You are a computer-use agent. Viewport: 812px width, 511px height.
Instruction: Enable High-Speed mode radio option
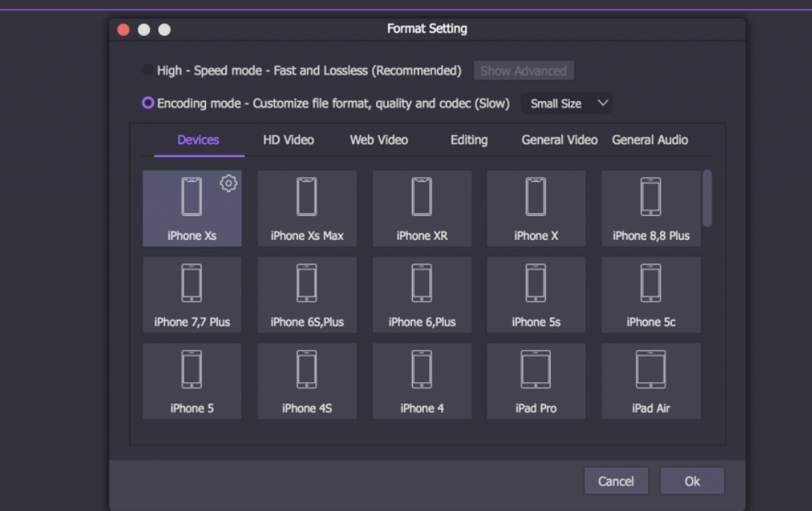click(x=148, y=70)
